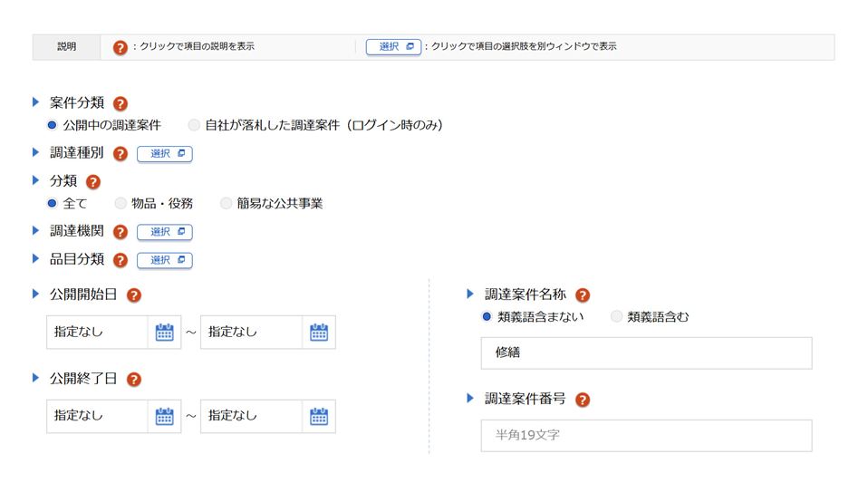The width and height of the screenshot is (868, 502).
Task: Open help for 調達案件名称
Action: [x=583, y=295]
